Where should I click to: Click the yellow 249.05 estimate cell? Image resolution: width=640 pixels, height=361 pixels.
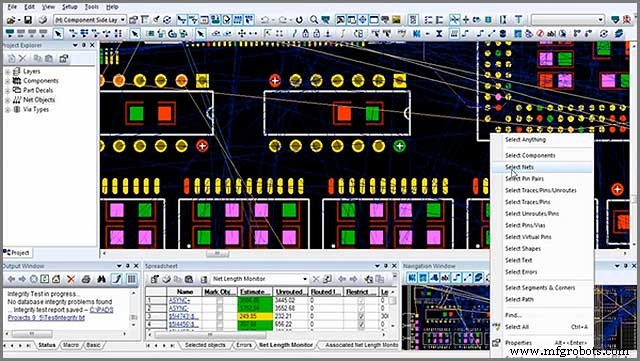click(255, 316)
